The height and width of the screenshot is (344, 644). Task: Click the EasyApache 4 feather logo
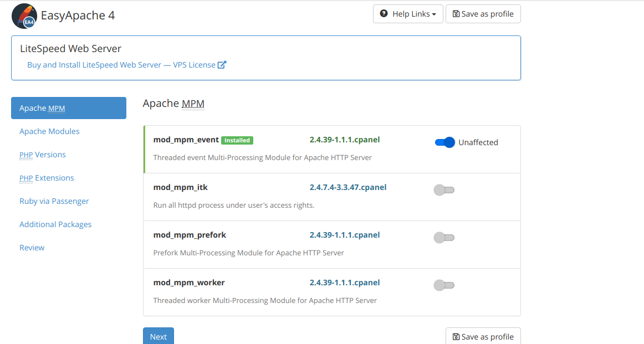click(24, 16)
